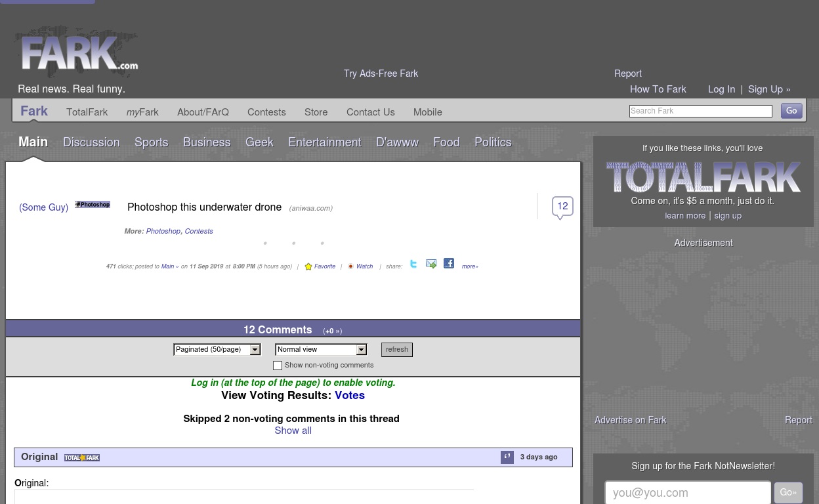Click the Watch text link

(x=365, y=266)
